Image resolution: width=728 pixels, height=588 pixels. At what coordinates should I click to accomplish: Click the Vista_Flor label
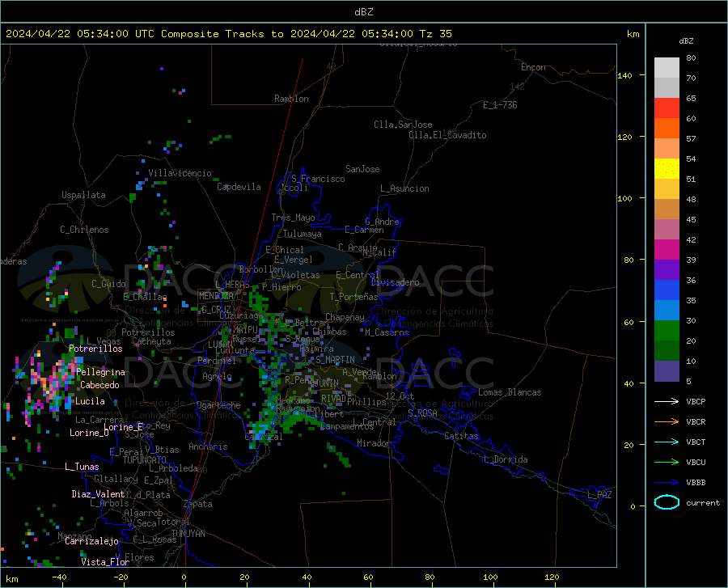[105, 562]
